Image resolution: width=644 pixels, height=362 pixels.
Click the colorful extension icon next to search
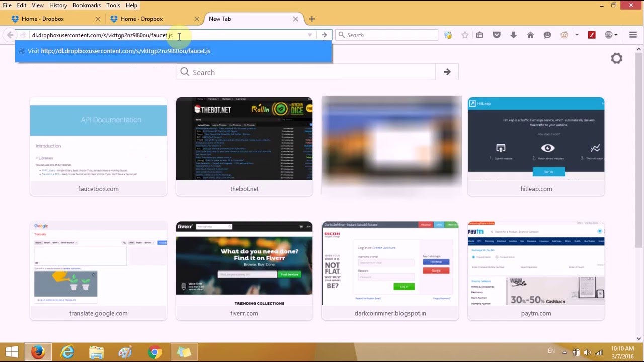[x=448, y=35]
